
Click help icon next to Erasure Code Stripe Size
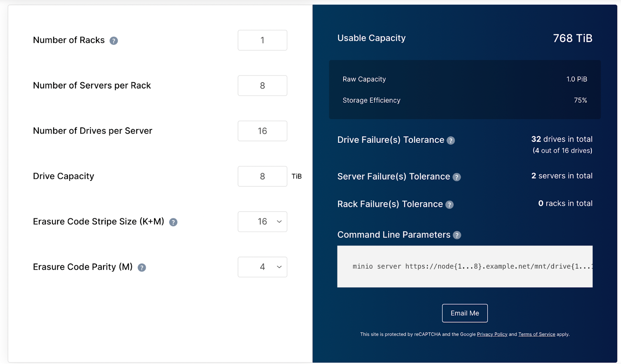pyautogui.click(x=173, y=222)
